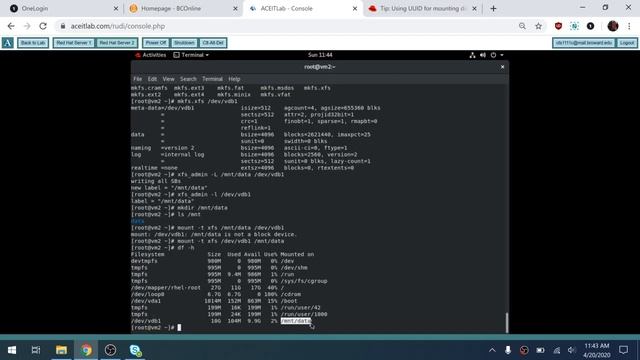The width and height of the screenshot is (640, 360).
Task: Click the Windows network tray icon
Action: click(x=557, y=350)
